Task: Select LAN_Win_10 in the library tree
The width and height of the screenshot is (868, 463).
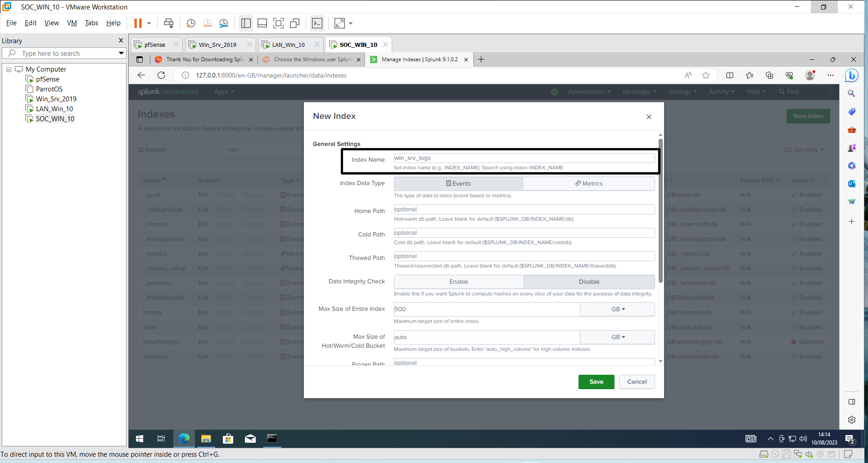Action: [x=54, y=109]
